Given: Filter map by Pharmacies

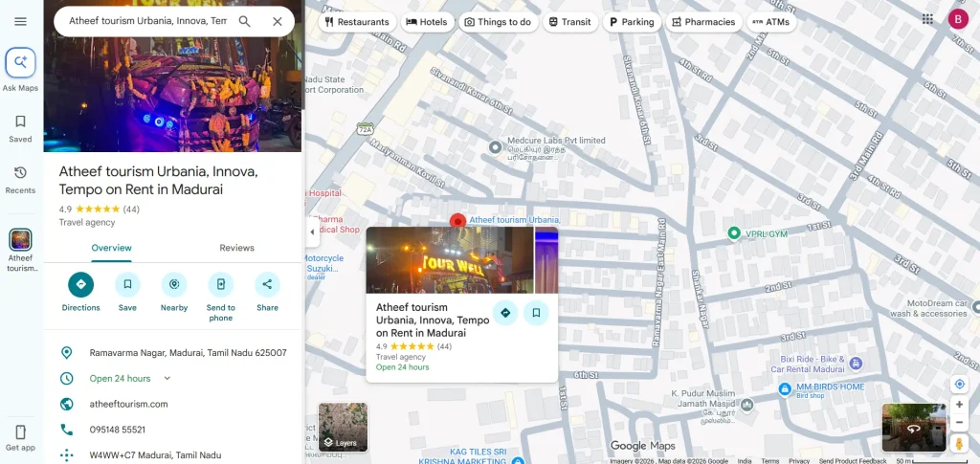Looking at the screenshot, I should pyautogui.click(x=703, y=22).
